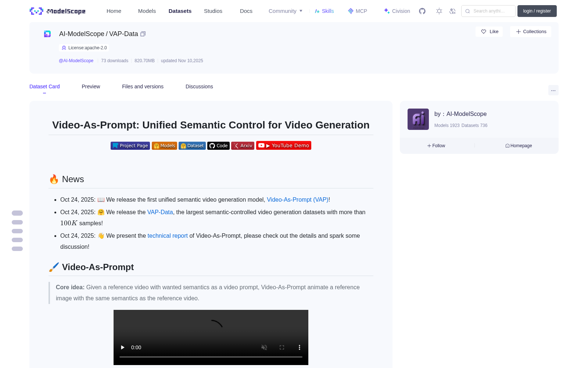
Task: Add dataset to Collections
Action: (x=531, y=32)
